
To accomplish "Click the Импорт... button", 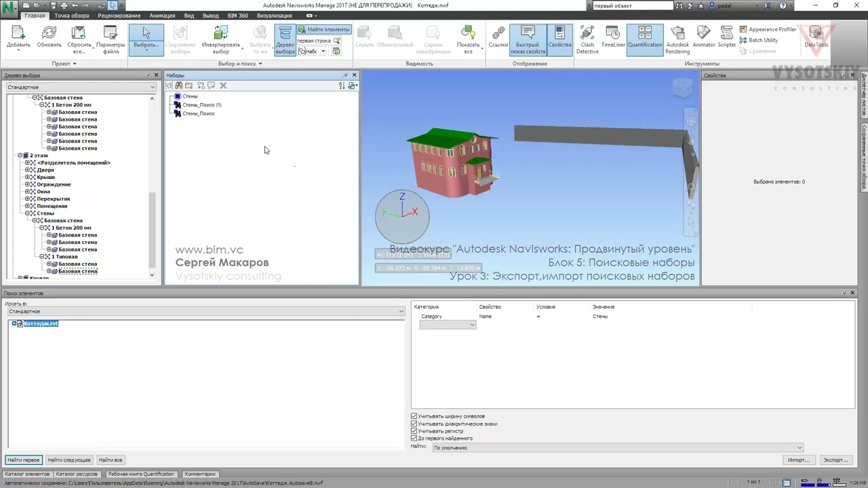I will [798, 460].
